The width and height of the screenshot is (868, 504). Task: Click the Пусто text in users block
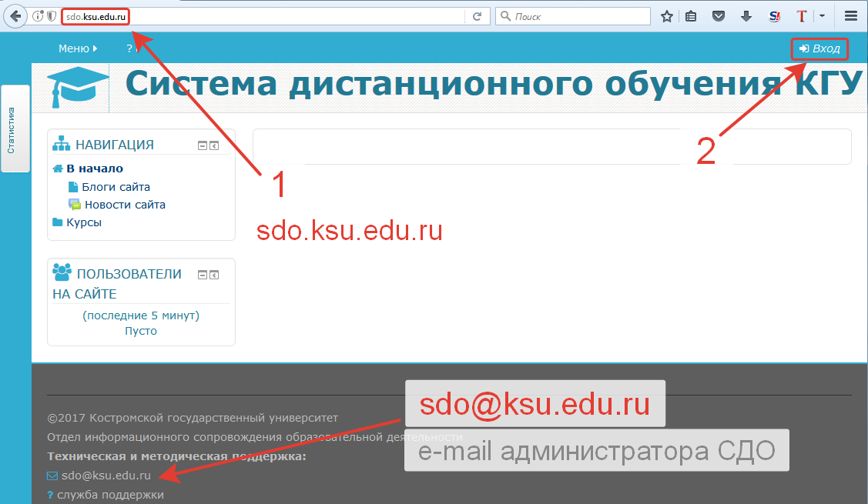coord(141,331)
